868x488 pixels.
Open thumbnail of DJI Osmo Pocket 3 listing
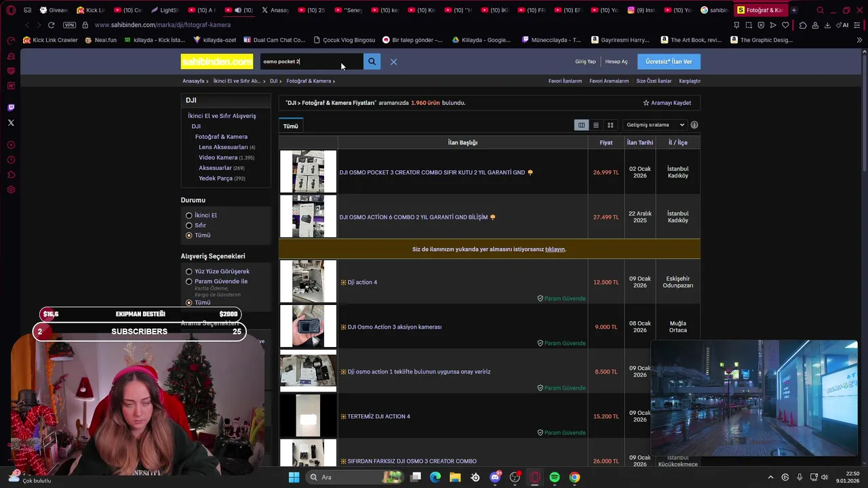[308, 171]
